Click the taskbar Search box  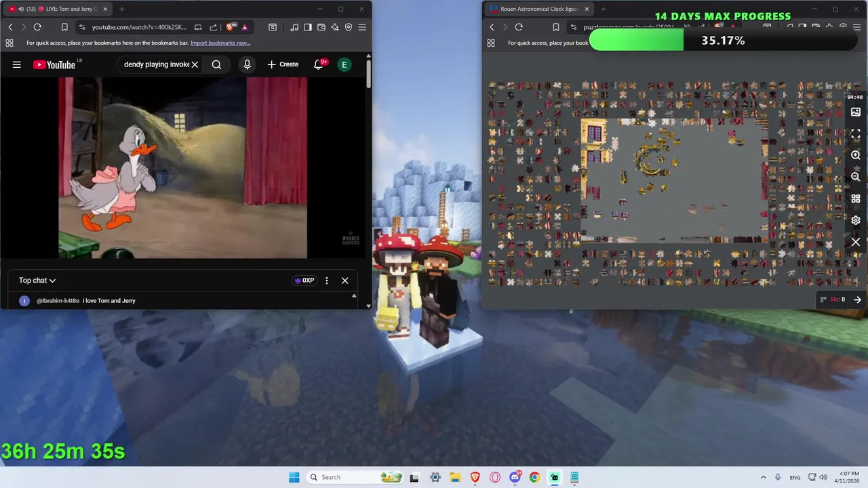tap(355, 477)
